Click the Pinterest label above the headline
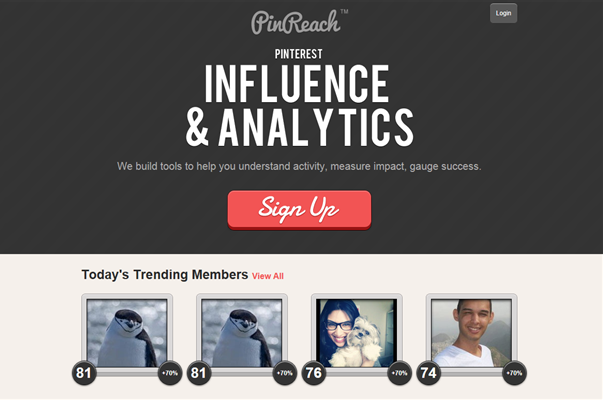Image resolution: width=603 pixels, height=400 pixels. click(298, 54)
